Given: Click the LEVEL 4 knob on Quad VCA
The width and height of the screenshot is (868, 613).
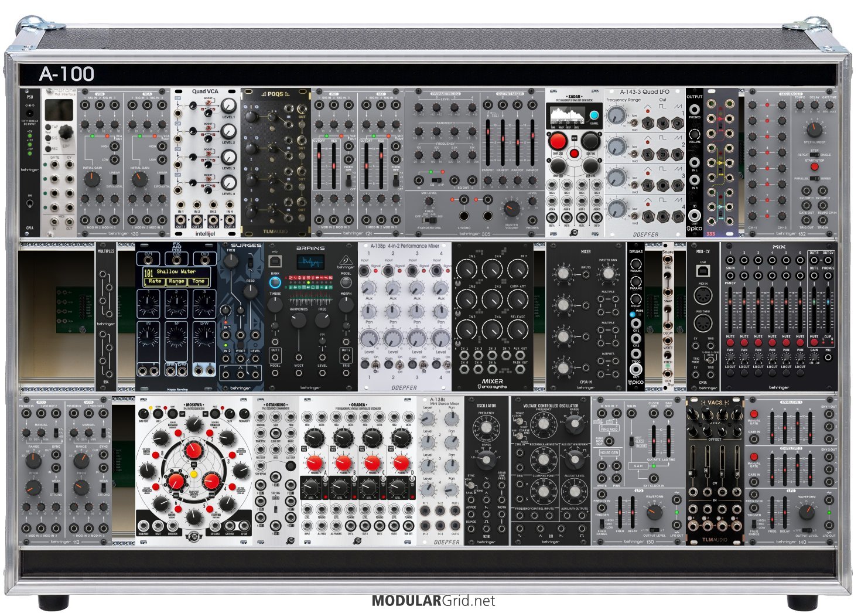Looking at the screenshot, I should point(229,182).
